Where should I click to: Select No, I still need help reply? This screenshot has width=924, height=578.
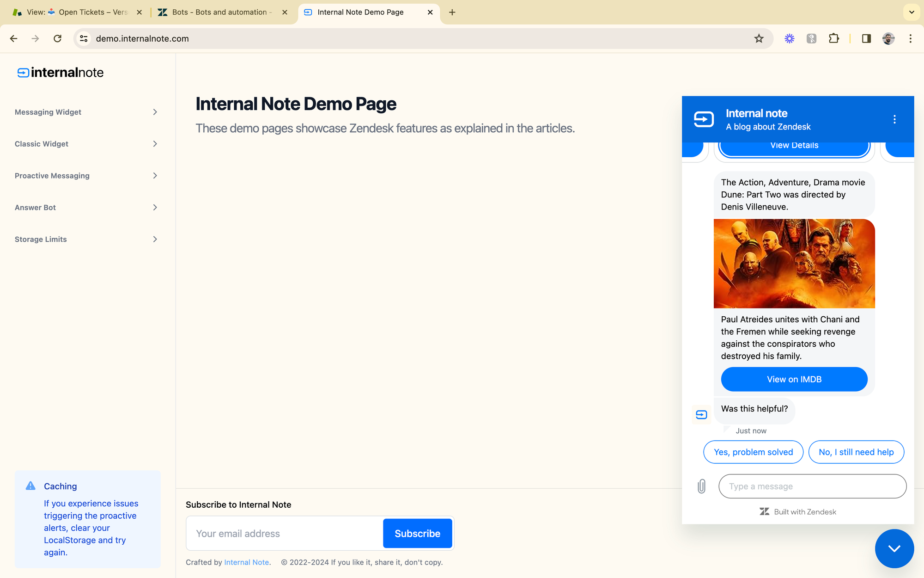[856, 452]
